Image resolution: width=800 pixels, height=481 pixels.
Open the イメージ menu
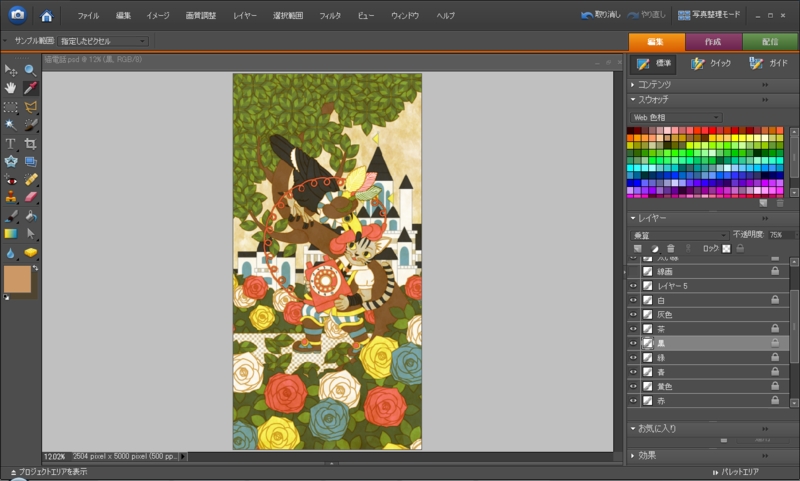point(158,16)
